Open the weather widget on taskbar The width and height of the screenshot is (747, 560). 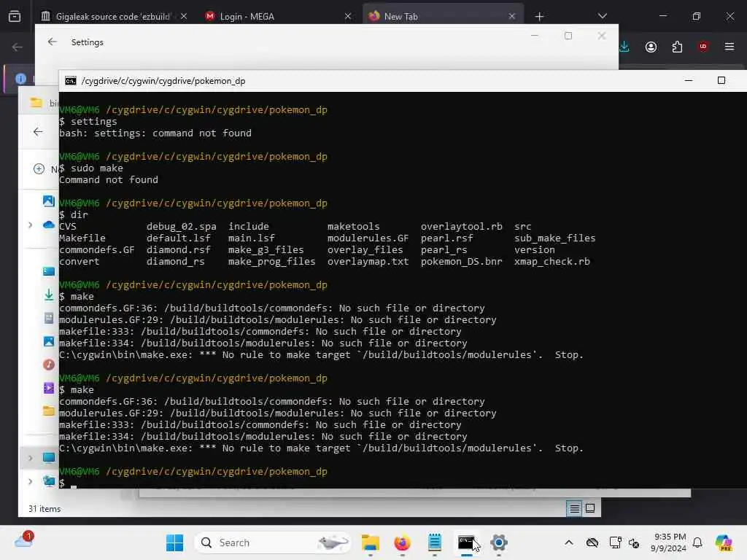[24, 540]
